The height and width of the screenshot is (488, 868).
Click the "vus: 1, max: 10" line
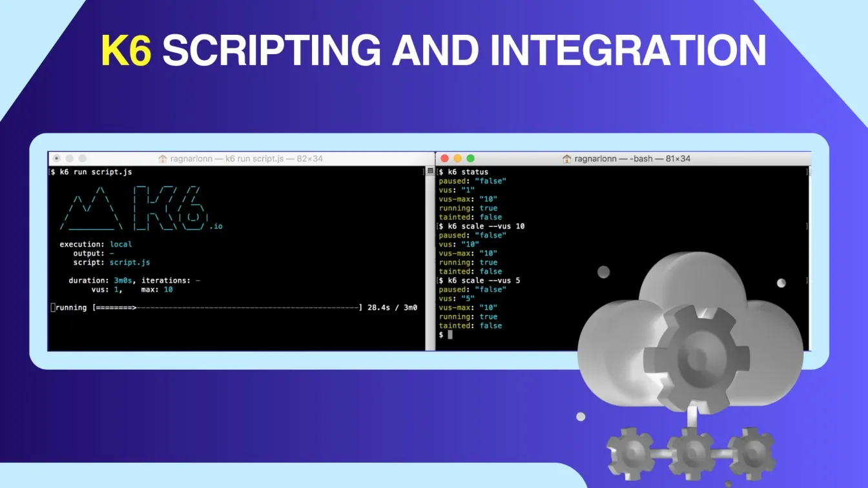pyautogui.click(x=132, y=290)
